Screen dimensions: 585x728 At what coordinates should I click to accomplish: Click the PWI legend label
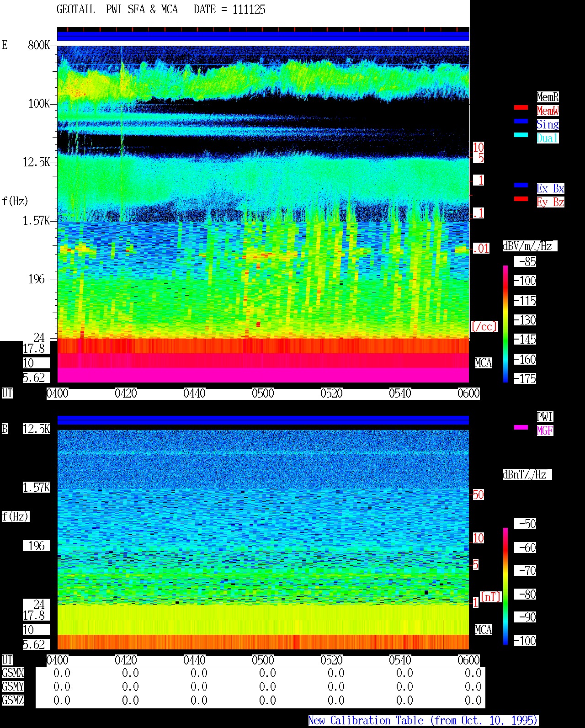545,417
